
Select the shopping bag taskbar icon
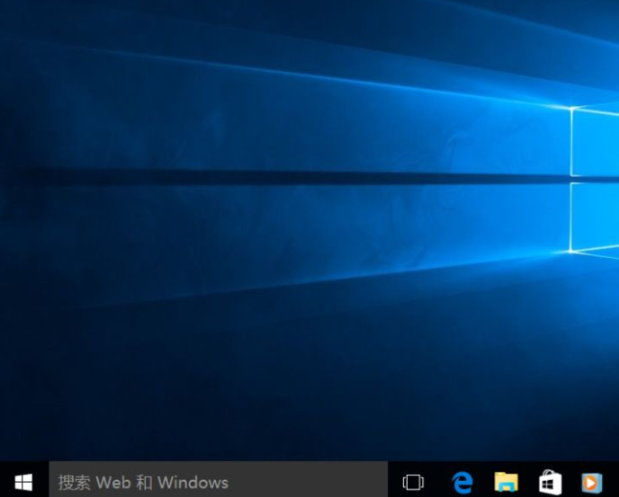pyautogui.click(x=550, y=482)
